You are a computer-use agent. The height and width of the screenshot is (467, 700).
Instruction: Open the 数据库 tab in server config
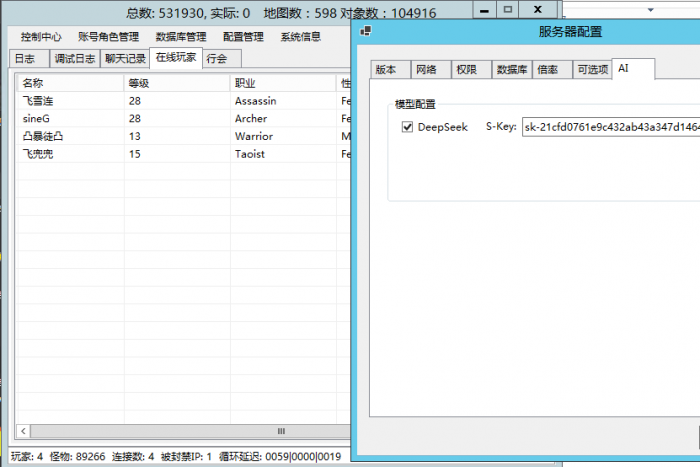tap(512, 70)
